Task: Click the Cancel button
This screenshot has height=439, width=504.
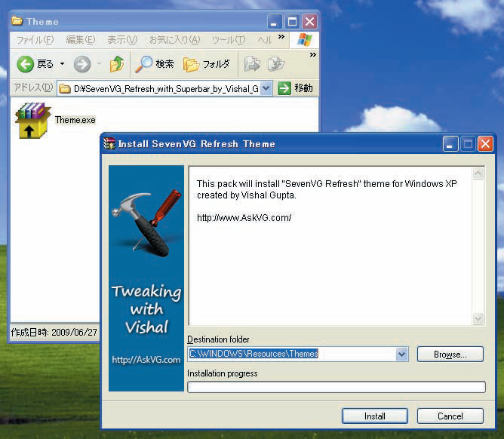Action: tap(450, 416)
